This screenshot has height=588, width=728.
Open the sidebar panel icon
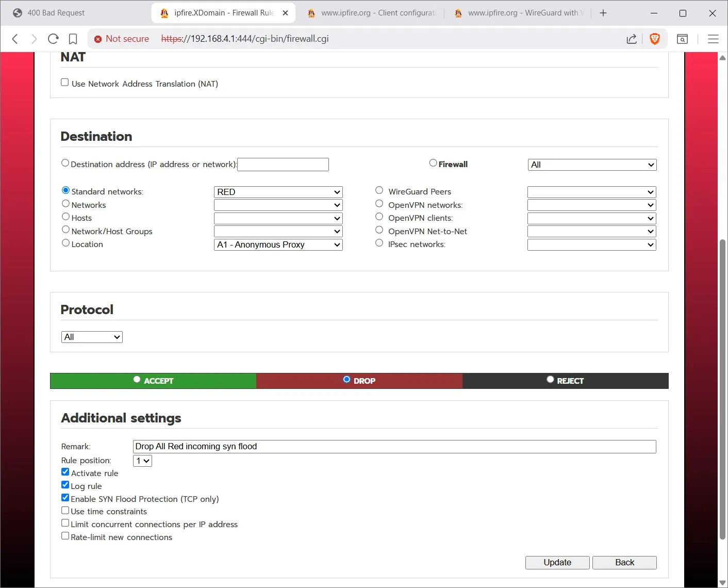pos(682,39)
